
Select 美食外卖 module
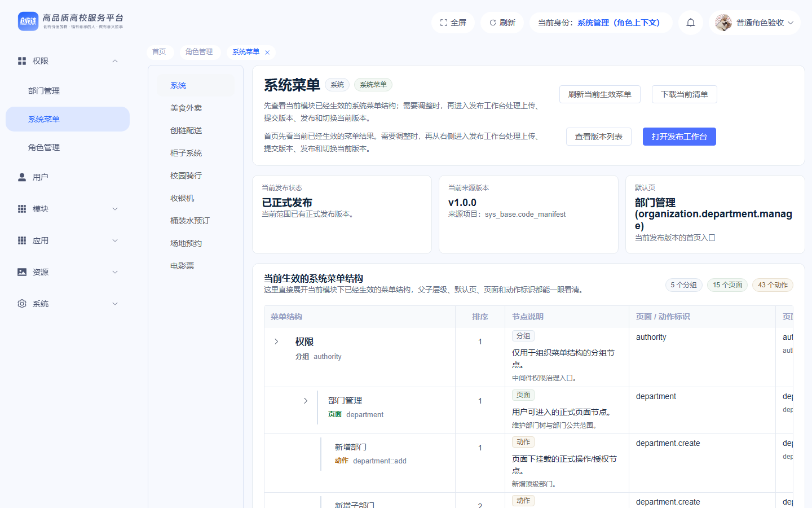[x=196, y=108]
